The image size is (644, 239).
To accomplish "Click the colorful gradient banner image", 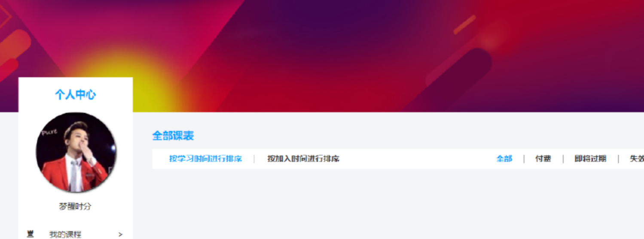I will coord(322,56).
